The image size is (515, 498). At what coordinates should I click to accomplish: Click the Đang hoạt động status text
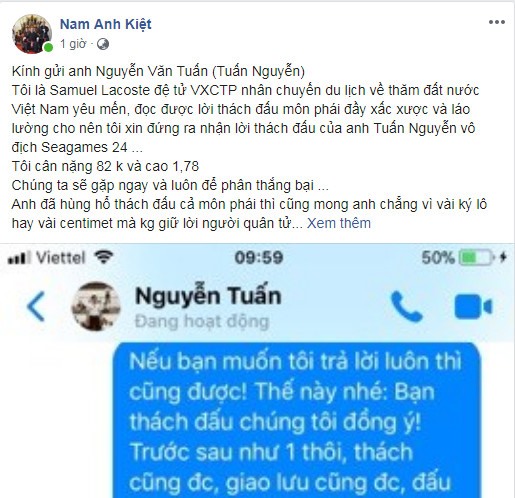click(x=202, y=322)
